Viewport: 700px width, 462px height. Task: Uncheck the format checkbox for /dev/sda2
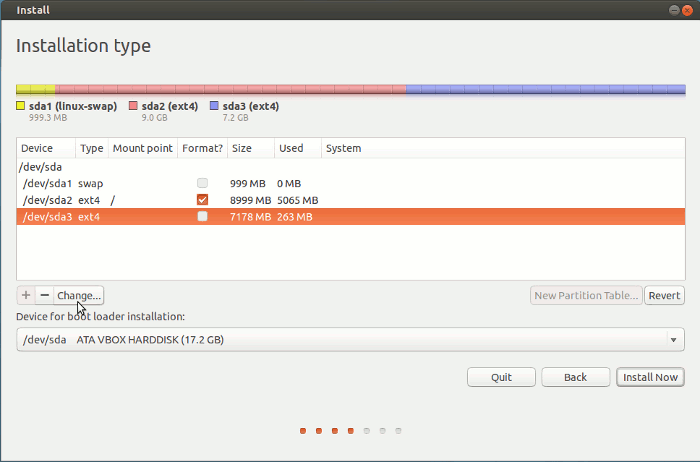[x=203, y=200]
